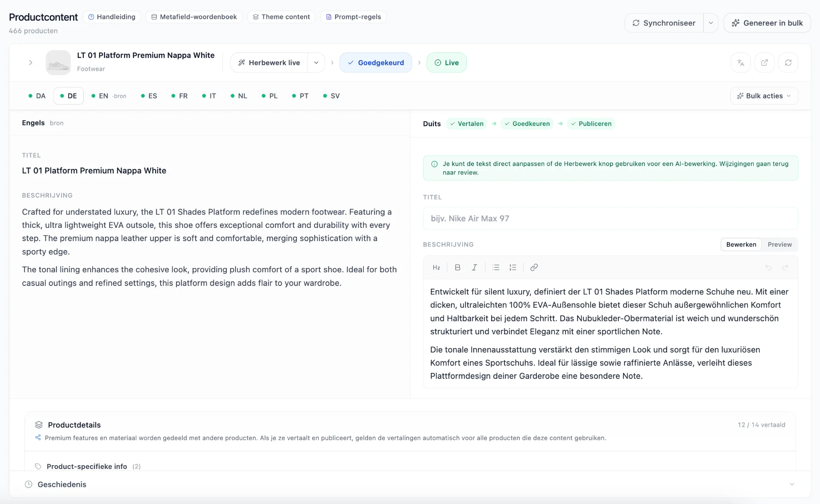
Task: Click the Productdetails layers icon
Action: coord(39,425)
